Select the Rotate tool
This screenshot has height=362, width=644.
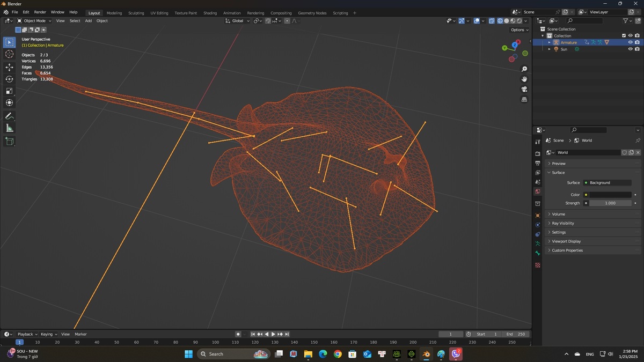pos(9,79)
